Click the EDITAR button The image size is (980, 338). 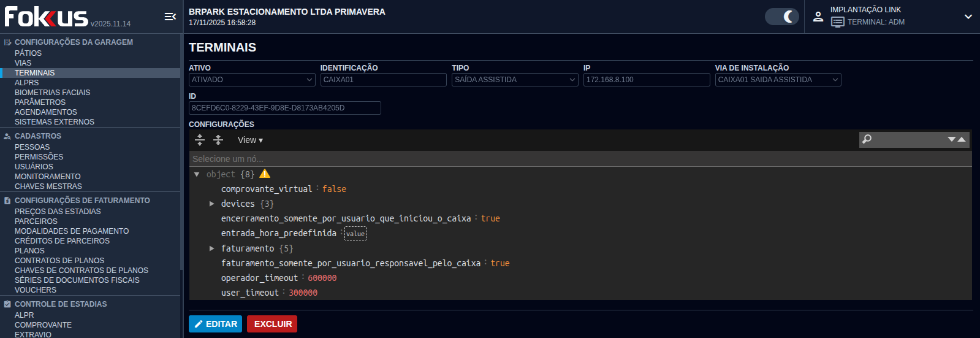click(x=215, y=324)
